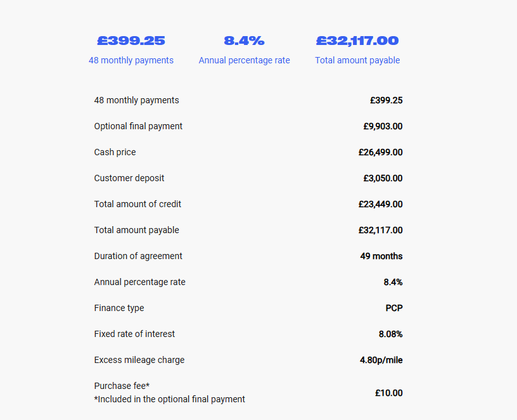This screenshot has width=517, height=420.
Task: Select the 'Optional final payment' row label
Action: click(138, 126)
